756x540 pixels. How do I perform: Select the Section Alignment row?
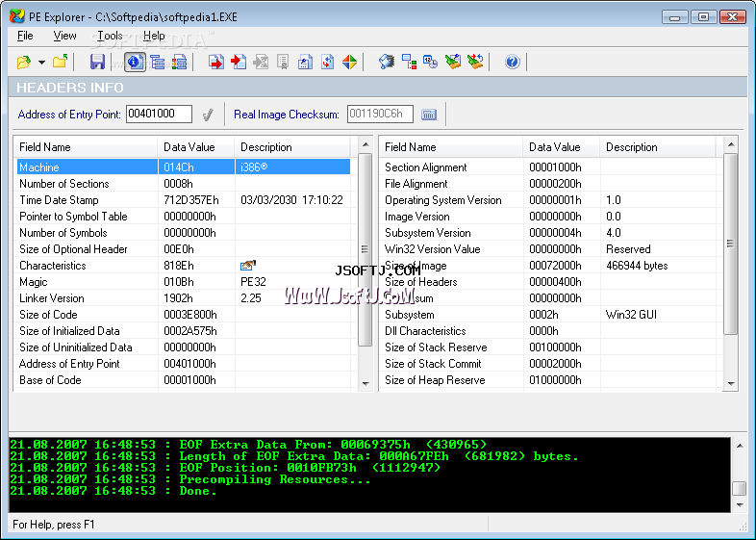(549, 167)
